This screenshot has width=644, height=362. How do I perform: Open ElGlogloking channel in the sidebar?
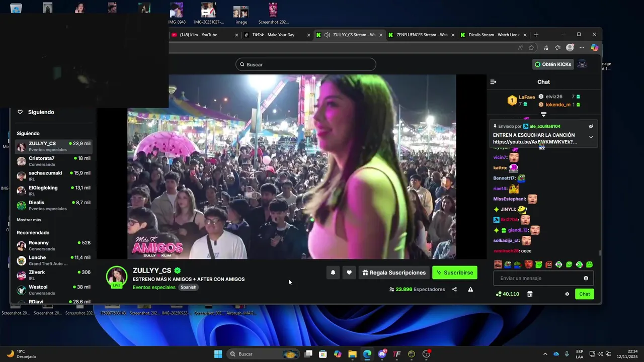point(53,190)
